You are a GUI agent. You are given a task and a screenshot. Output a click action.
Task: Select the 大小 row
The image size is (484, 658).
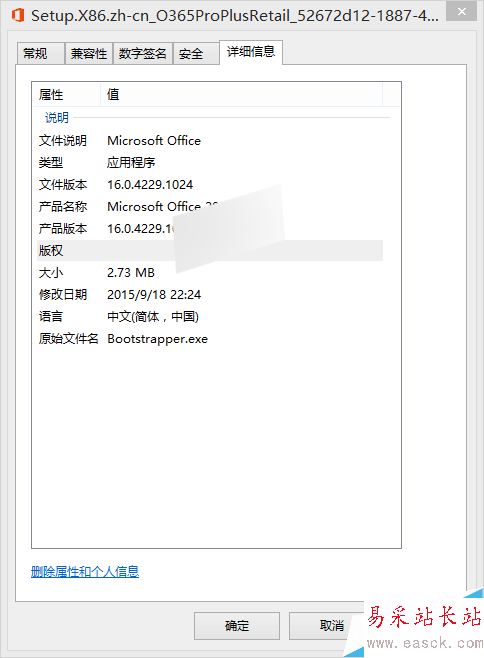click(210, 273)
